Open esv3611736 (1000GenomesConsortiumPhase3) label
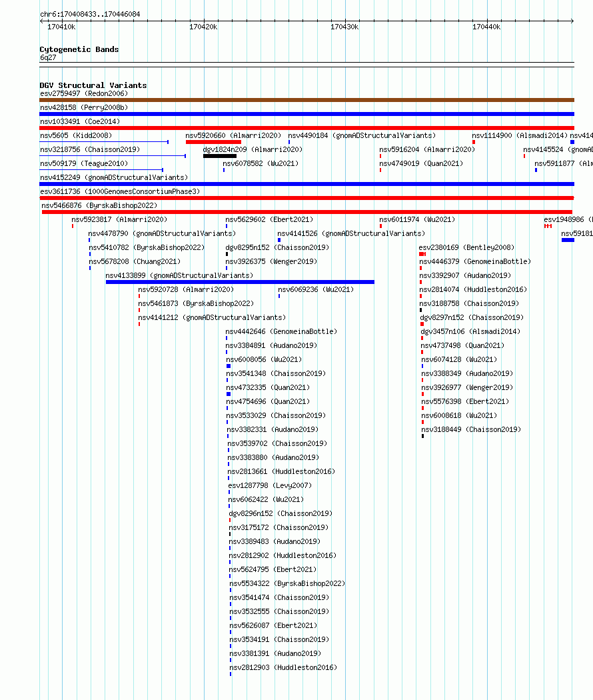Screen dimensions: 593x700 (120, 191)
